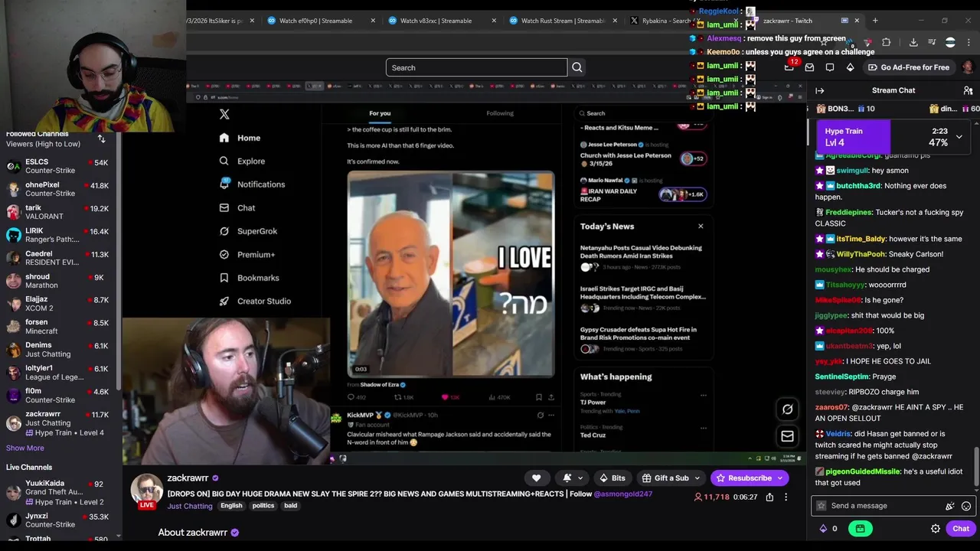Open ohnePixel channel in sidebar
The width and height of the screenshot is (980, 551).
[60, 189]
